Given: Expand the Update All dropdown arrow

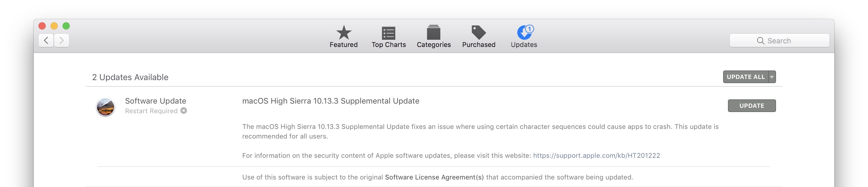Looking at the screenshot, I should (x=772, y=77).
